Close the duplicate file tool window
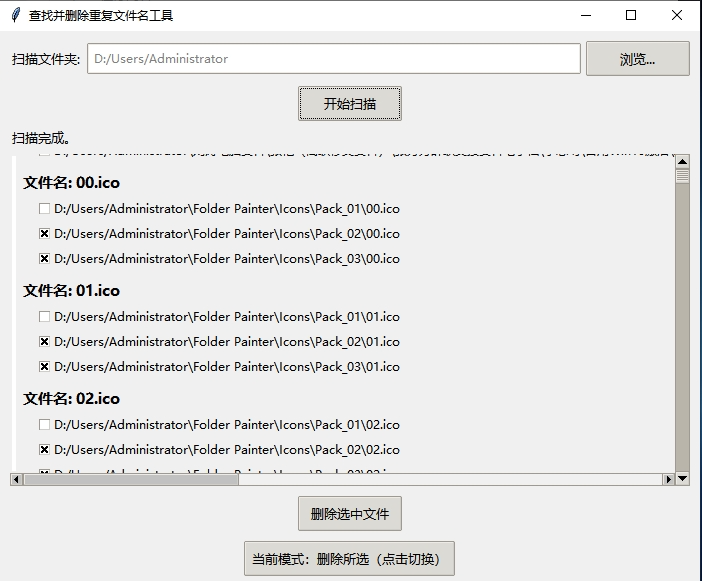 point(676,15)
